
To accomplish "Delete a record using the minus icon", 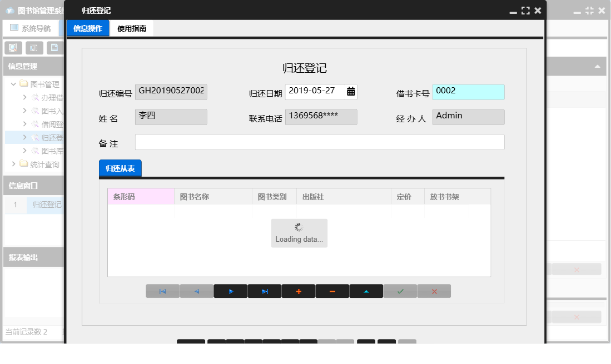I will click(332, 291).
